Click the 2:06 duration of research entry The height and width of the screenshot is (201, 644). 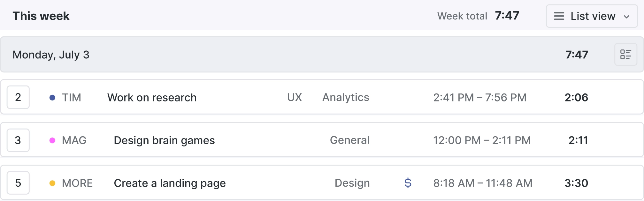point(576,97)
